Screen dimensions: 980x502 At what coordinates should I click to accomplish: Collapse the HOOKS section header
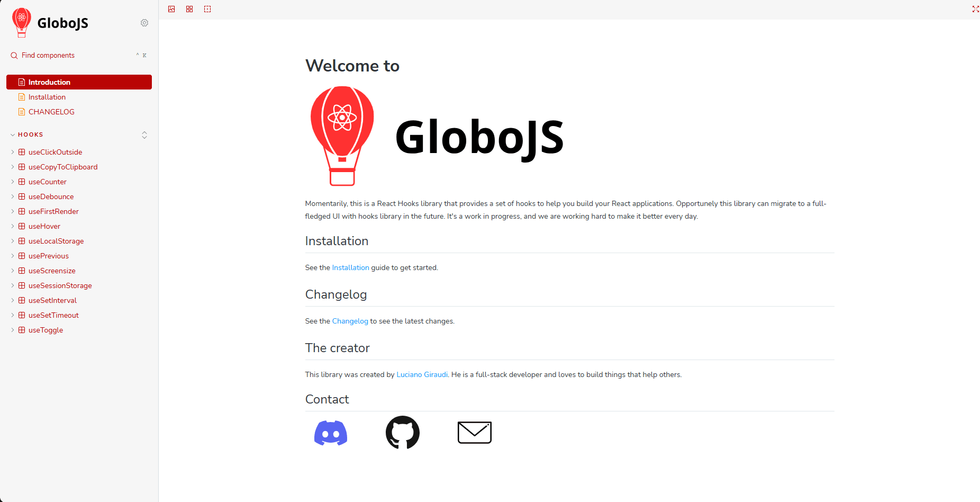[x=30, y=135]
